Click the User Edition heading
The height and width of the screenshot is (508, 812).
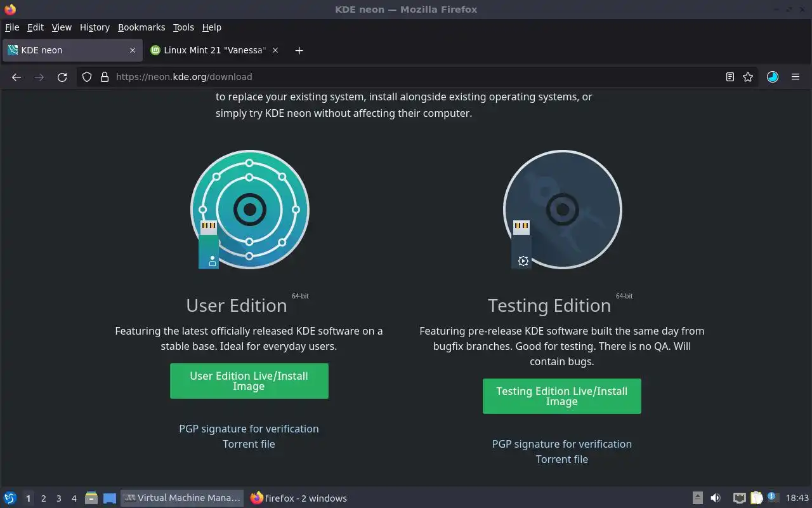click(236, 305)
